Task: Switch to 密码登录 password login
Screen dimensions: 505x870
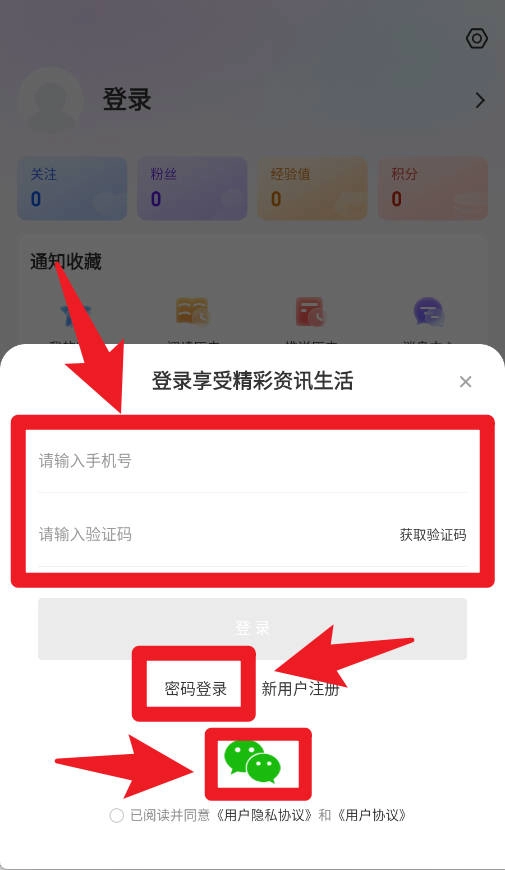Action: 196,689
